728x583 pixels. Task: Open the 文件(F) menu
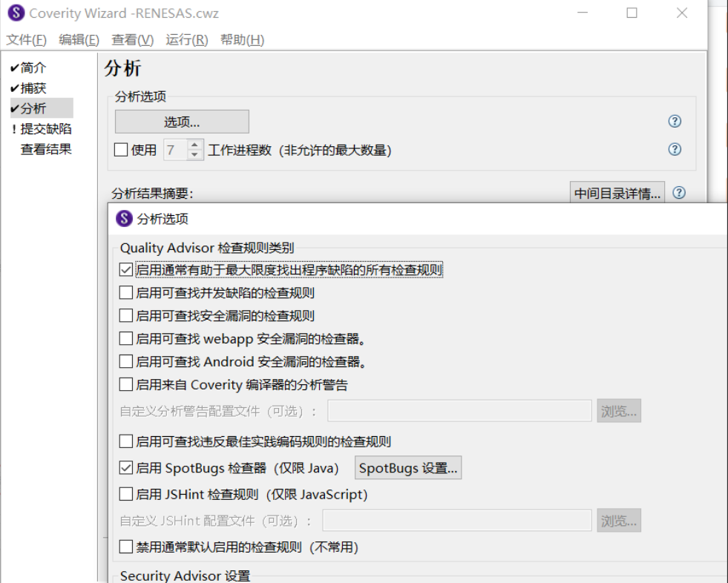tap(27, 40)
